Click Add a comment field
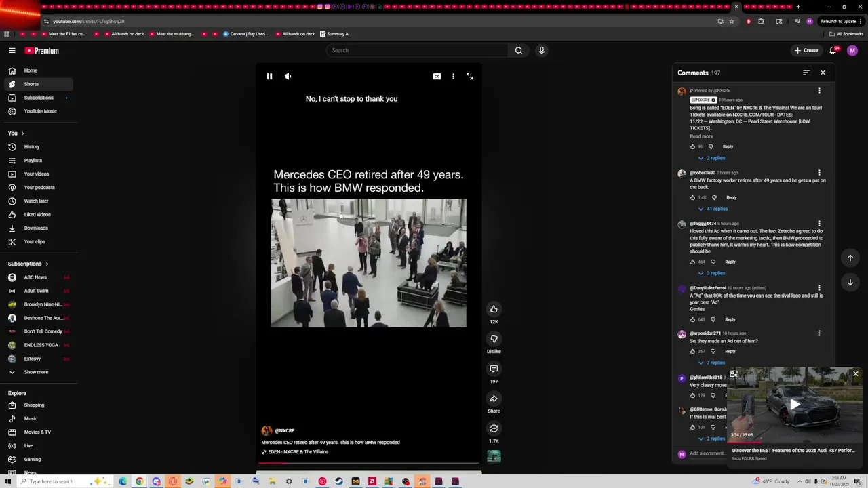This screenshot has width=868, height=488. tap(707, 453)
